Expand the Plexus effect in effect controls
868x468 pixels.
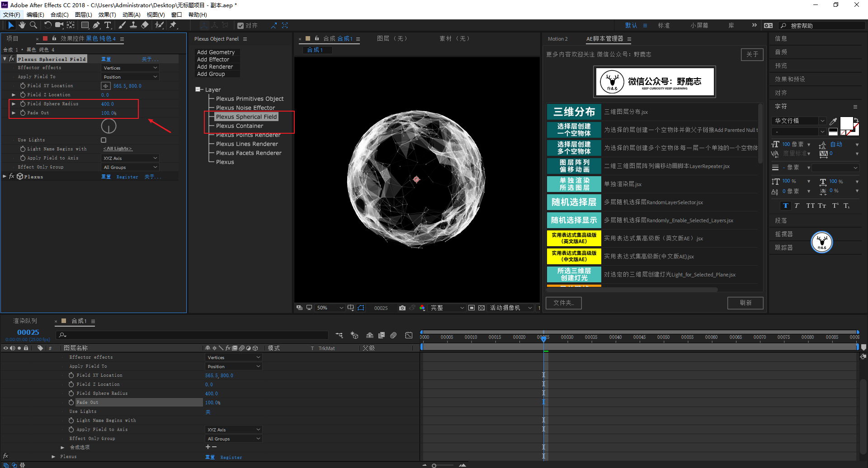coord(5,176)
